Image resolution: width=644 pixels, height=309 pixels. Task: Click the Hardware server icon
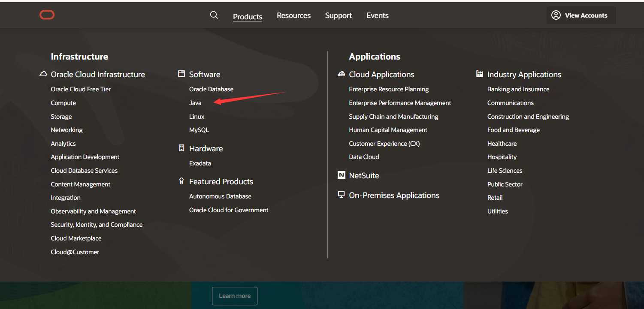(x=181, y=148)
